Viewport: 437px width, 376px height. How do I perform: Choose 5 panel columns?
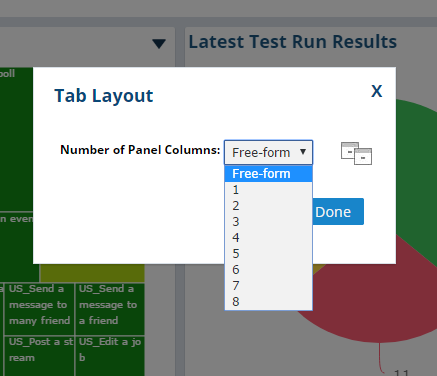pyautogui.click(x=269, y=254)
